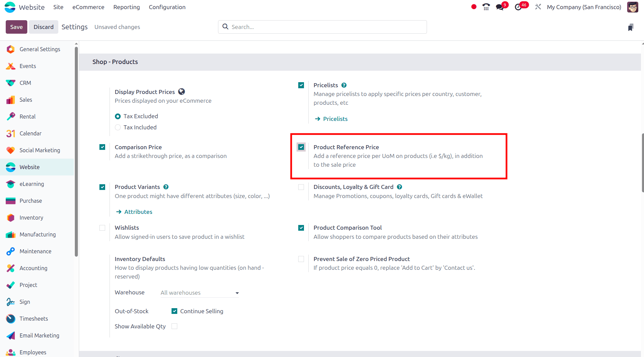
Task: Enable the Discounts, Loyalty & Gift Card checkbox
Action: coord(301,187)
